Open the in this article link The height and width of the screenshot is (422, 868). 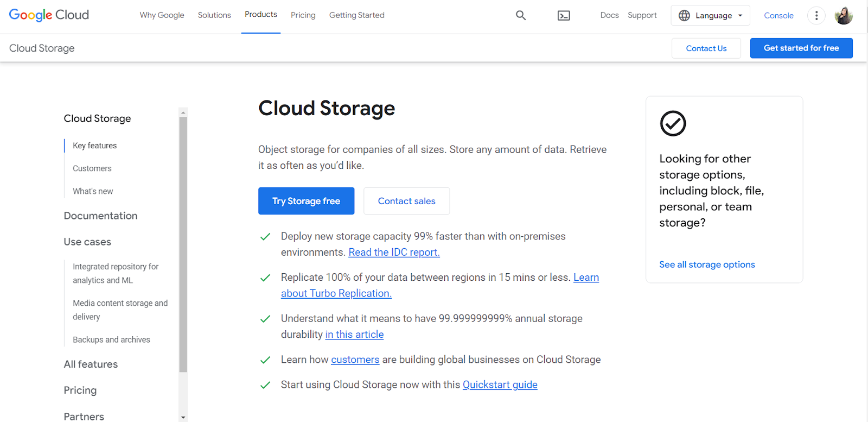pyautogui.click(x=355, y=335)
